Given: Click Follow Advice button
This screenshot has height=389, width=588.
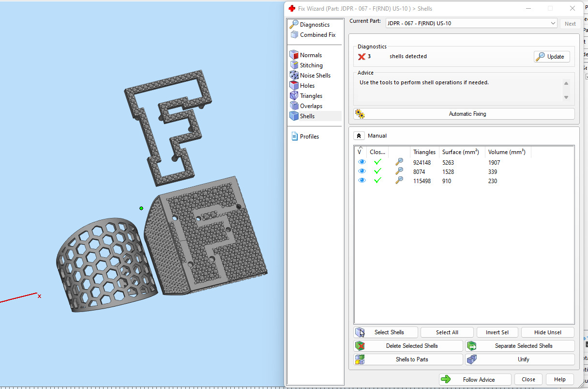Looking at the screenshot, I should coord(475,379).
